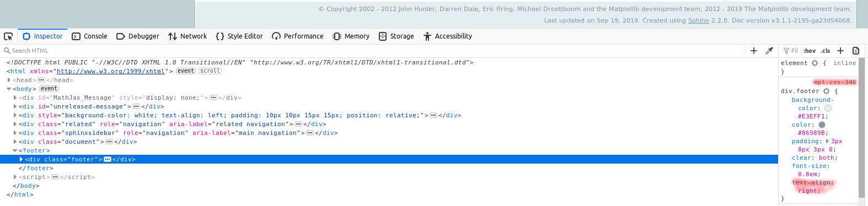Toggle the :hov pseudo-class panel
Image resolution: width=868 pixels, height=206 pixels.
pyautogui.click(x=809, y=51)
